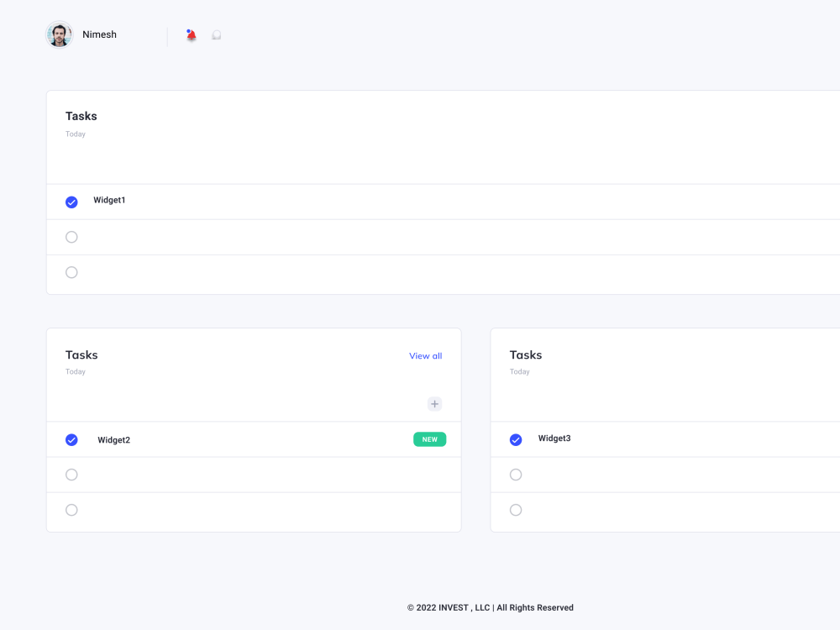Open the View all link
Image resolution: width=840 pixels, height=630 pixels.
pos(425,355)
